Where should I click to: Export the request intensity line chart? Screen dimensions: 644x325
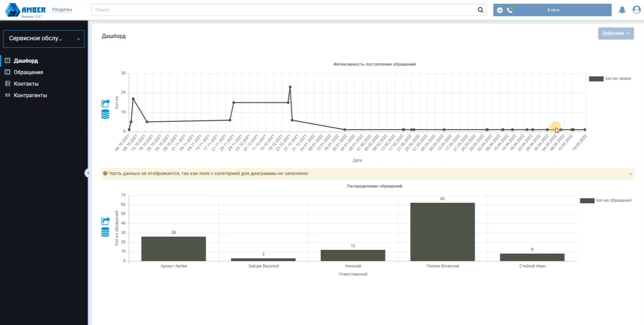click(x=105, y=103)
